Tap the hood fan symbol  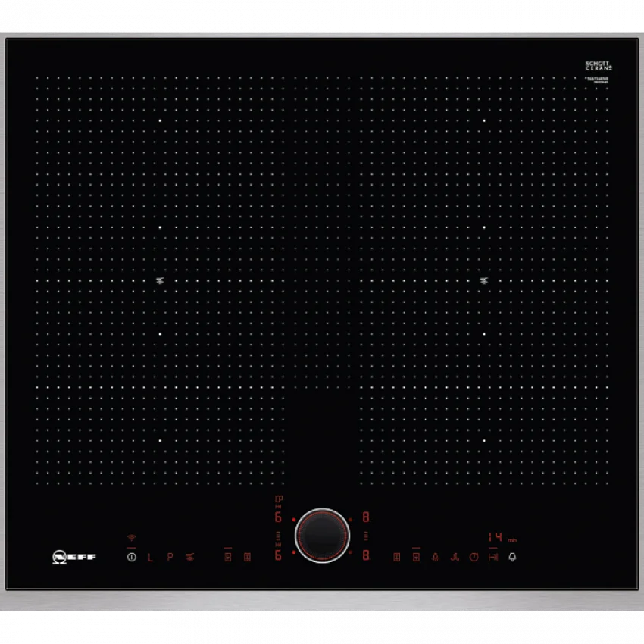pyautogui.click(x=455, y=558)
